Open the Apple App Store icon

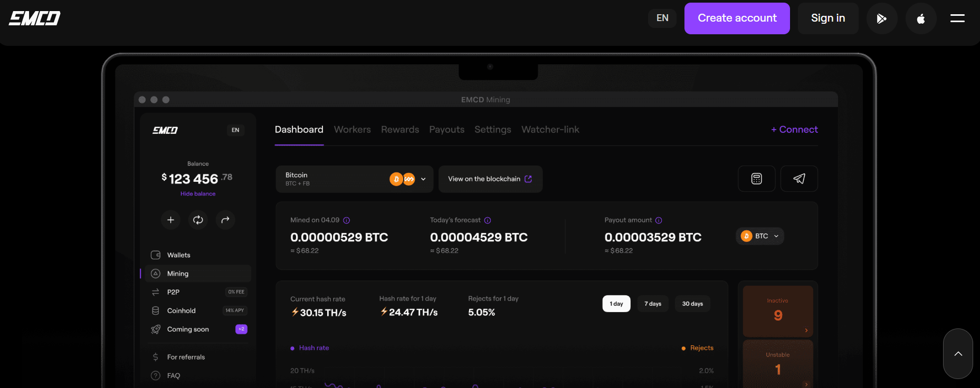(921, 18)
